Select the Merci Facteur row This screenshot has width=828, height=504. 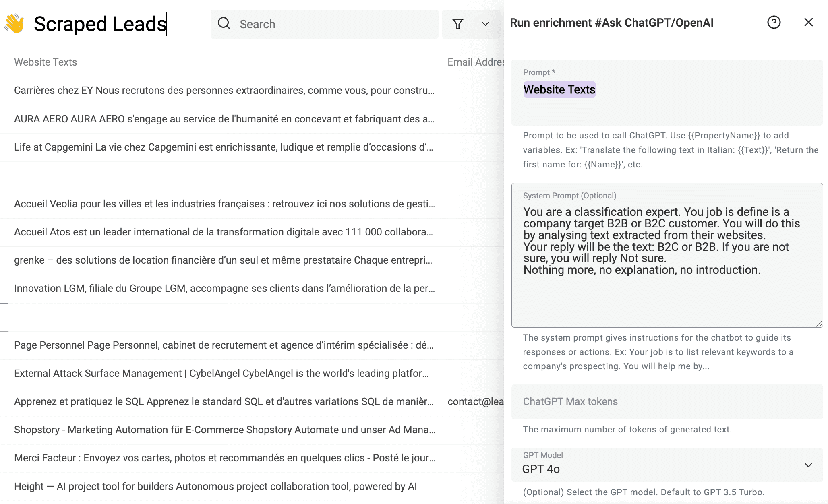coord(225,458)
